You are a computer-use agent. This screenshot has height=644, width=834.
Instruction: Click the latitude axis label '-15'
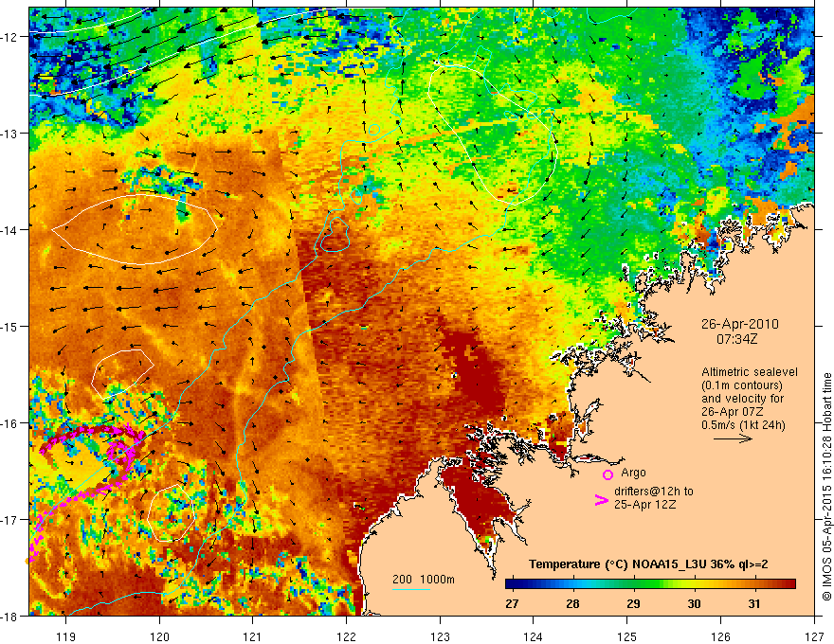click(x=9, y=326)
